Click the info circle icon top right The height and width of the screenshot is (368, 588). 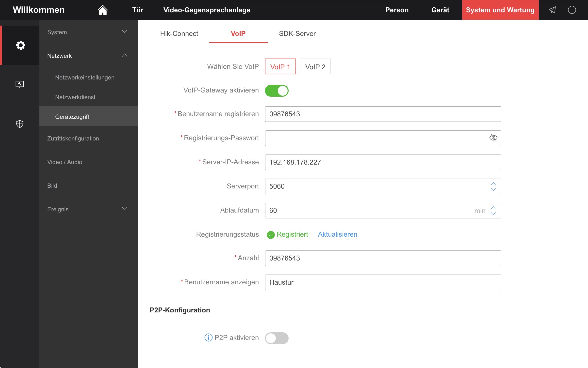coord(572,10)
